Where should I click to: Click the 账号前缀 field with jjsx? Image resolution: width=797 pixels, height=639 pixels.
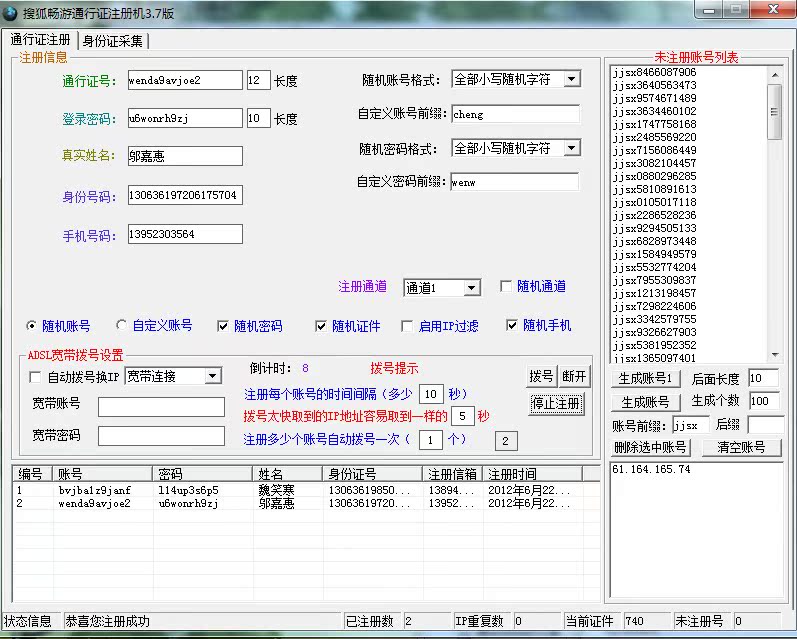point(691,425)
